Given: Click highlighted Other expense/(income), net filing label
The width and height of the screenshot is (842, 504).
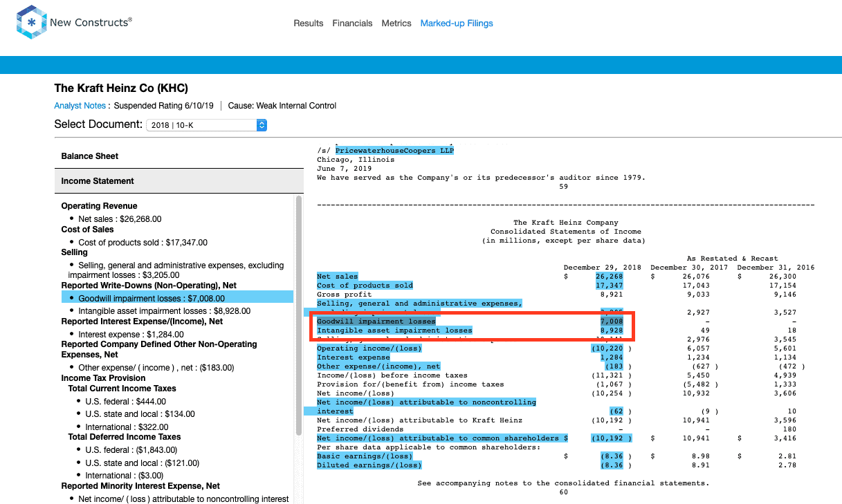Looking at the screenshot, I should click(378, 366).
